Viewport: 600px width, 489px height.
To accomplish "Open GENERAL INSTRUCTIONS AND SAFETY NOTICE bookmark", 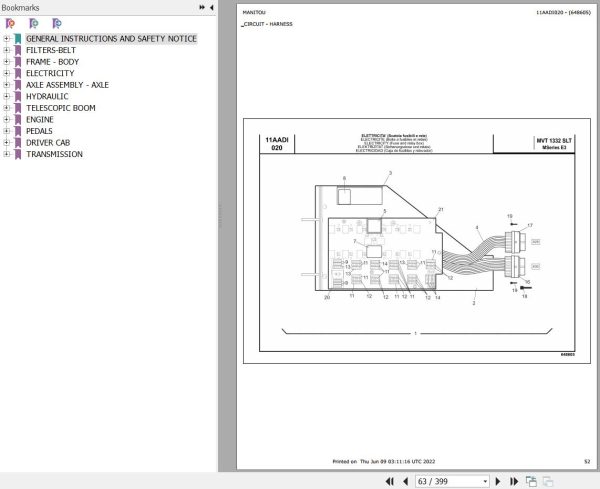I will pos(111,39).
